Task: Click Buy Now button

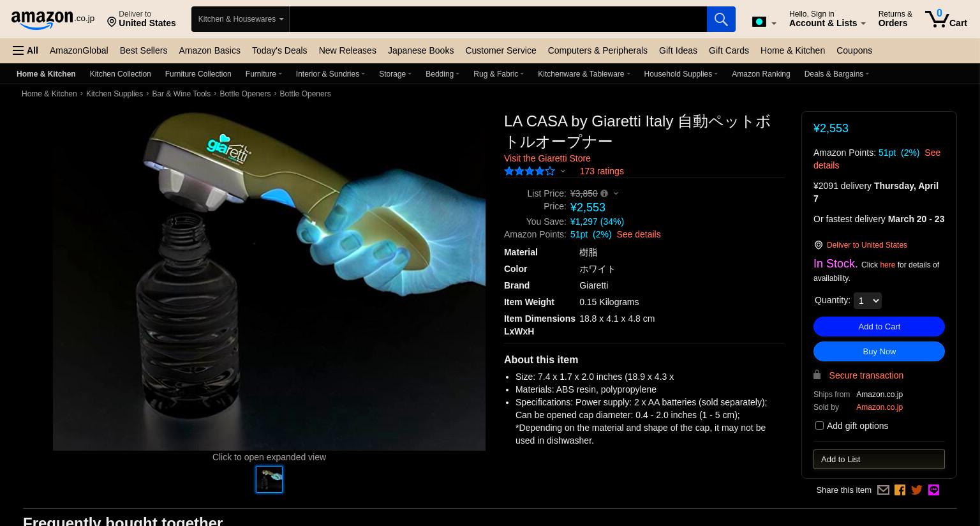Action: [x=879, y=352]
